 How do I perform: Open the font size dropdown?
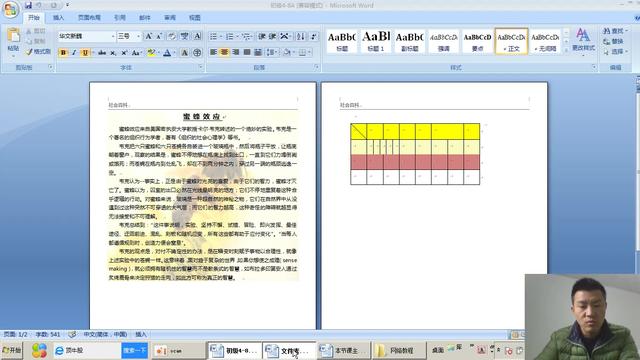click(138, 36)
